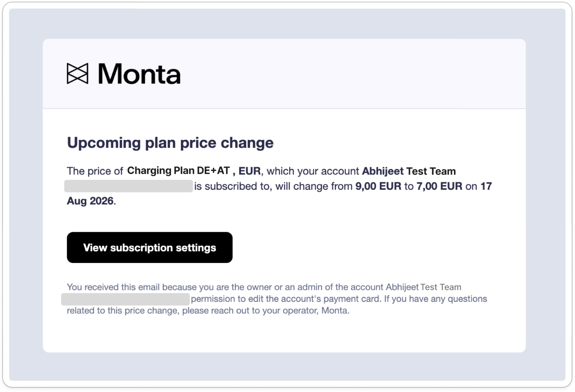Viewport: 575px width, 392px height.
Task: Click Abhijeet Test Team in footer note
Action: (x=423, y=287)
